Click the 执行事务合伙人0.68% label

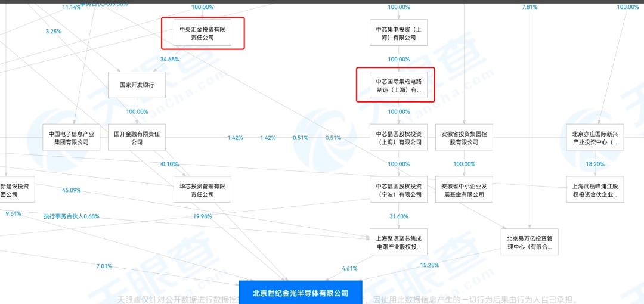pyautogui.click(x=72, y=216)
